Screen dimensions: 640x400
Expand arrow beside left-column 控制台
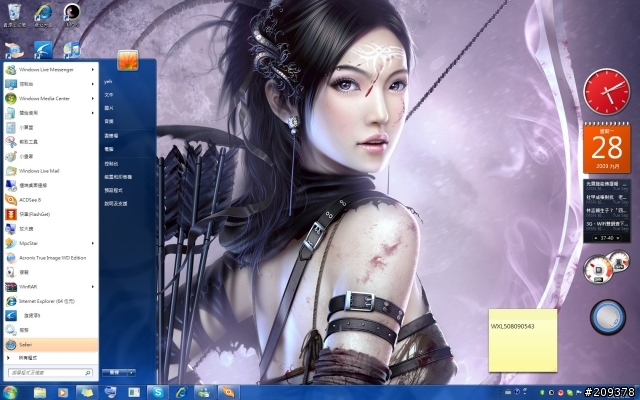tap(93, 84)
